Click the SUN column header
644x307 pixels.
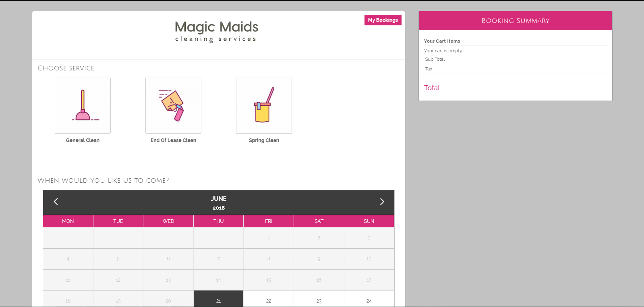(369, 221)
